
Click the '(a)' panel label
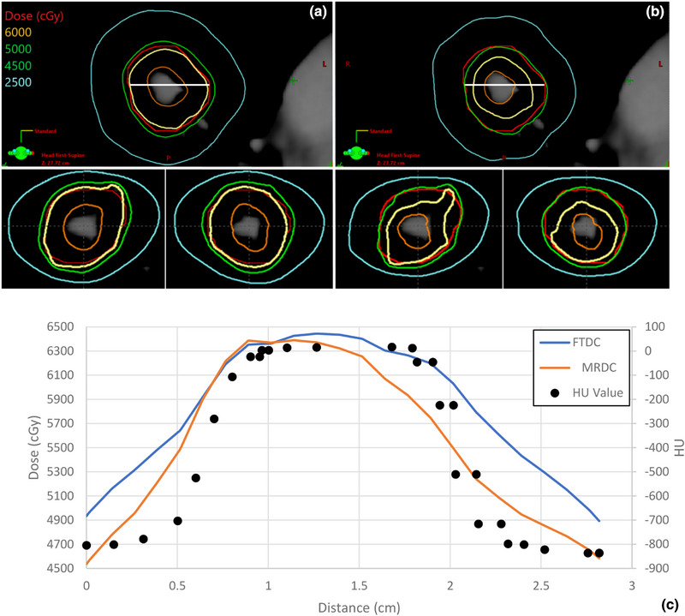[318, 12]
